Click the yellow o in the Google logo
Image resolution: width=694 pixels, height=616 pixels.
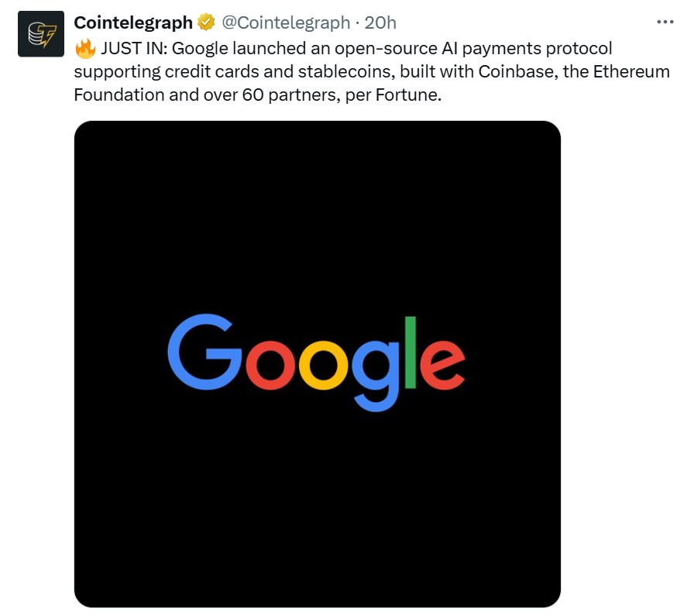(322, 363)
